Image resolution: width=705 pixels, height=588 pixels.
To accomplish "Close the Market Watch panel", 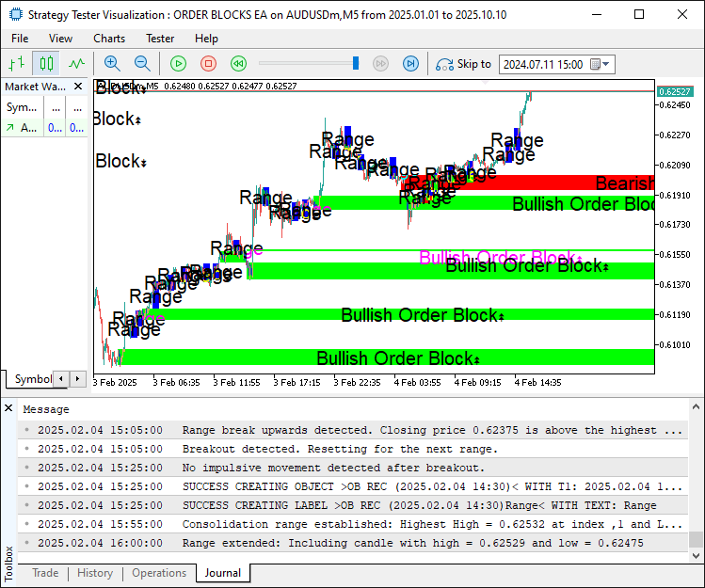I will pyautogui.click(x=82, y=87).
